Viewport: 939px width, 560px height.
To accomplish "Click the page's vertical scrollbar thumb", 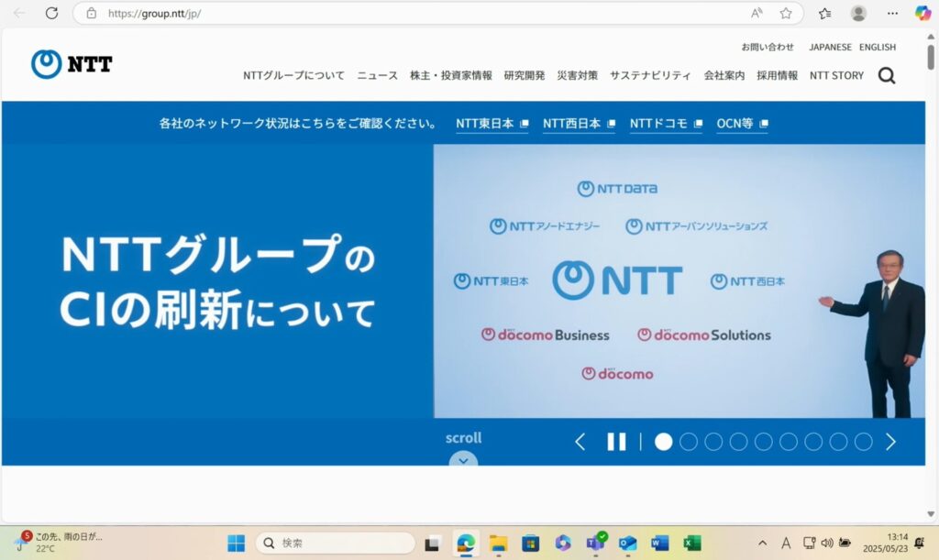I will tap(931, 57).
